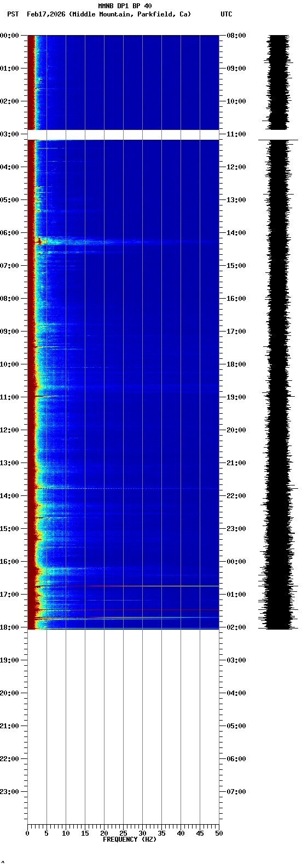Image resolution: width=302 pixels, height=868 pixels.
Task: Click the 06:00 PST time label
Action: [x=9, y=233]
